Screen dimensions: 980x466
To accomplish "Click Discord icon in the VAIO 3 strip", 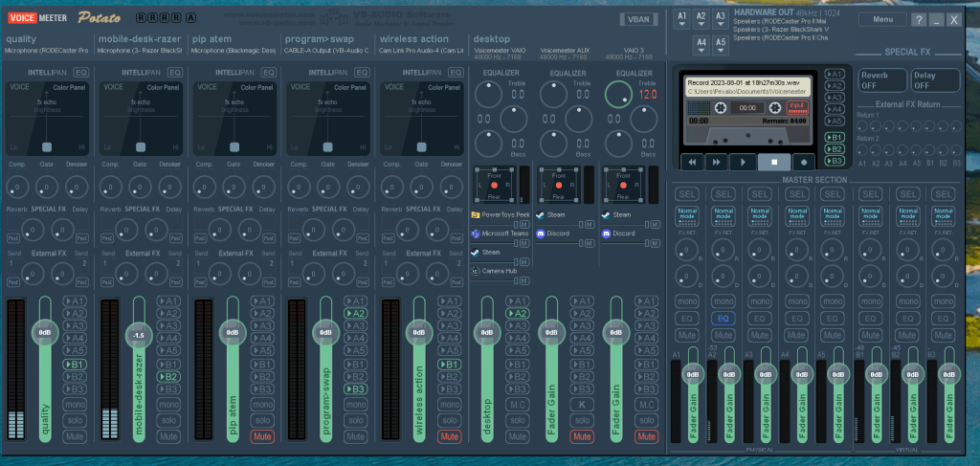I will (606, 233).
